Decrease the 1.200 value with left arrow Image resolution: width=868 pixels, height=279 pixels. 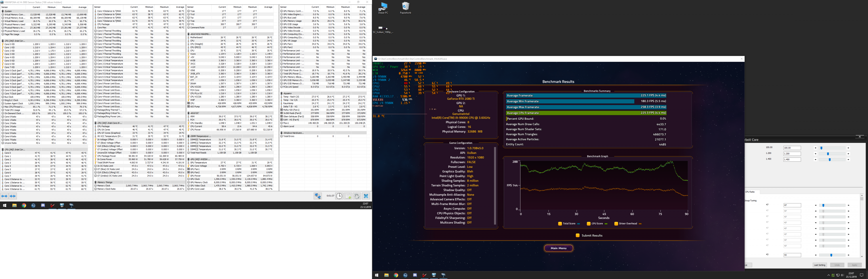coord(815,154)
